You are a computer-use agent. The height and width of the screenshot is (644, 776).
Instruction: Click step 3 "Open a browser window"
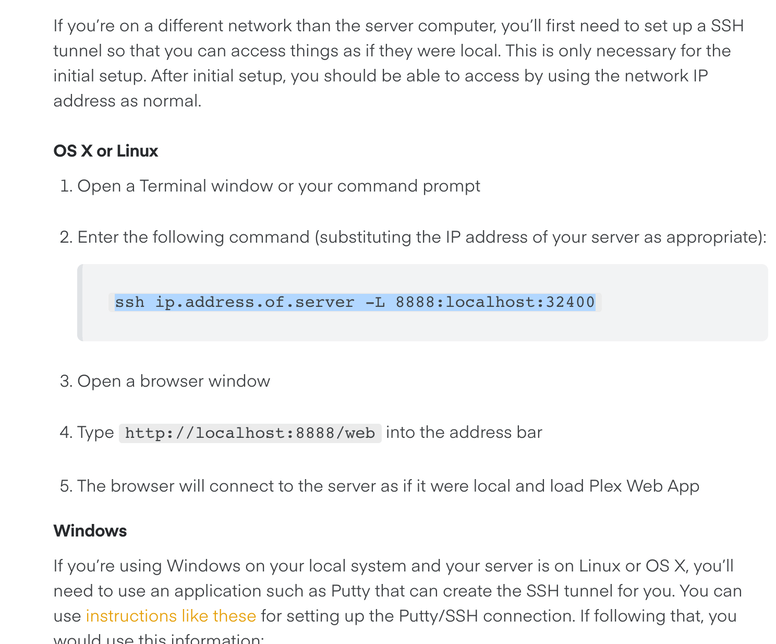173,381
